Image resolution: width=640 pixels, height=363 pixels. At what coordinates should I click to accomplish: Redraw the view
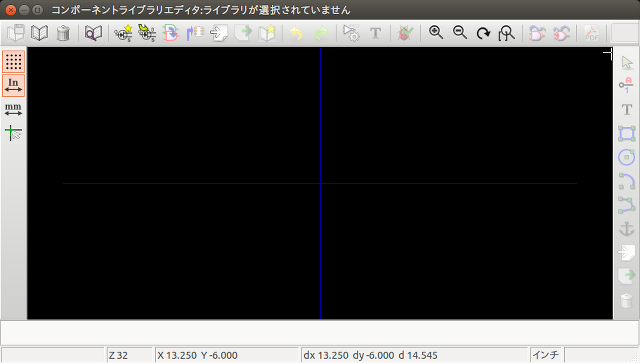(483, 33)
